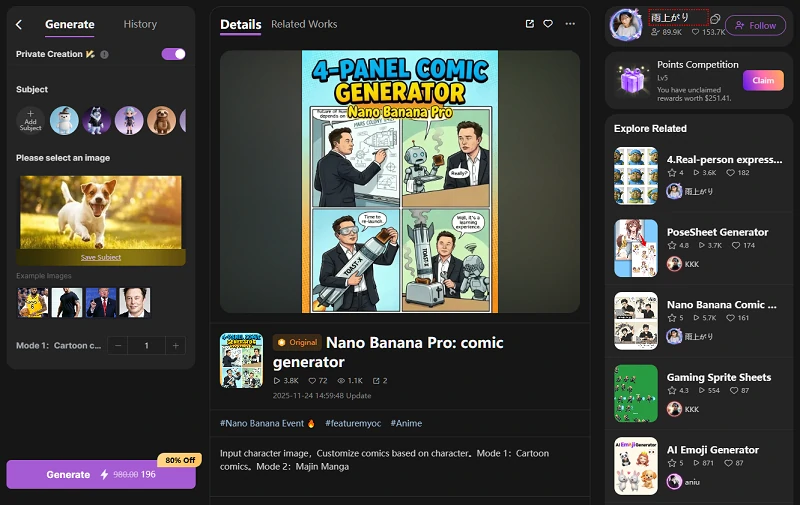This screenshot has width=800, height=505.
Task: Click the heart icon with 182 likes
Action: click(x=730, y=173)
